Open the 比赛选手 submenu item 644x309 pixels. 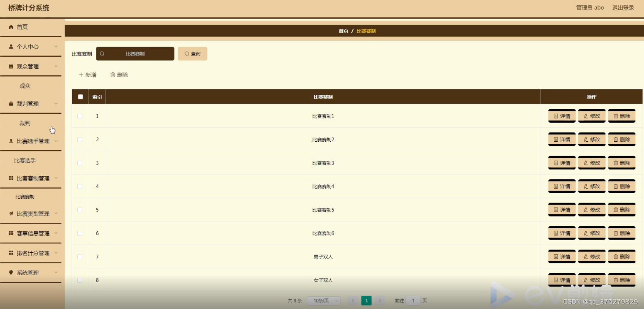click(25, 160)
